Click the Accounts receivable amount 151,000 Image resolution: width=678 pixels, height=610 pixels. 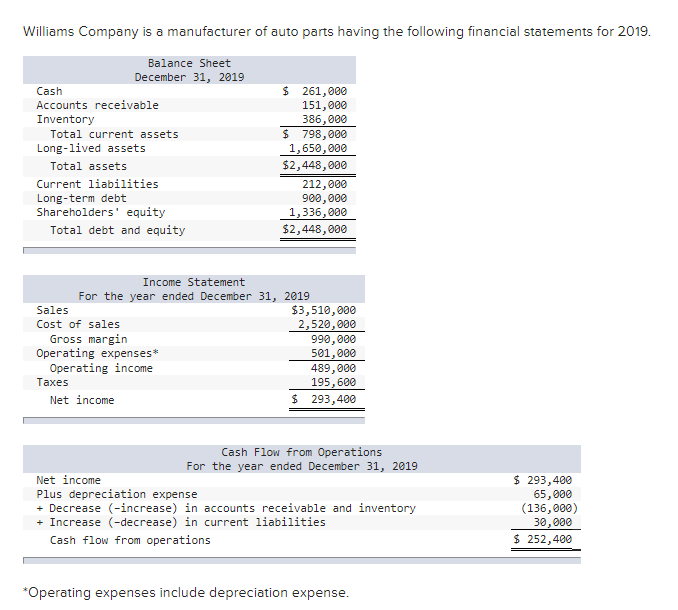coord(324,105)
